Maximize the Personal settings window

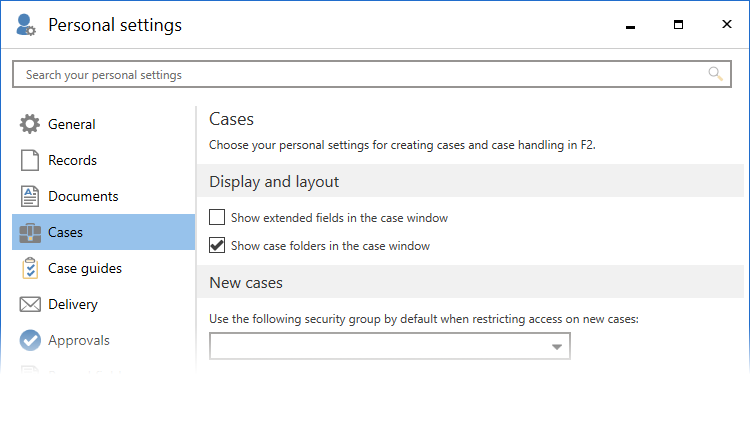[678, 25]
